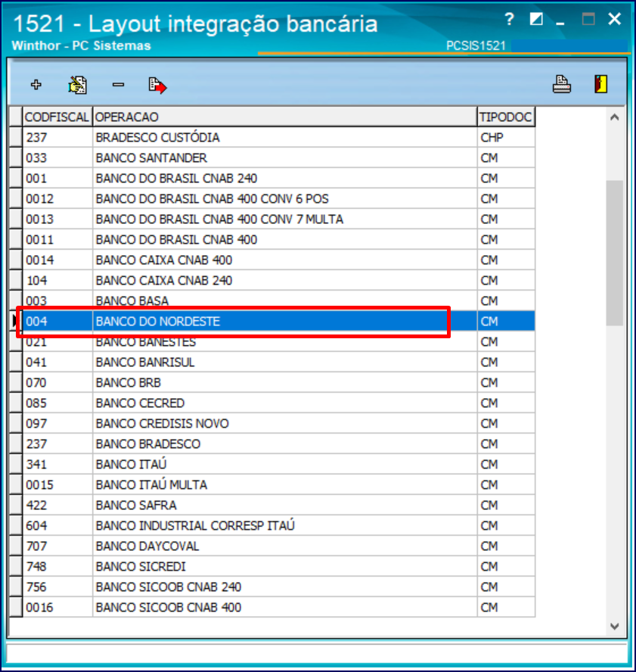Select the BANCO DAYCOVAL row
This screenshot has height=672, width=636.
point(272,546)
